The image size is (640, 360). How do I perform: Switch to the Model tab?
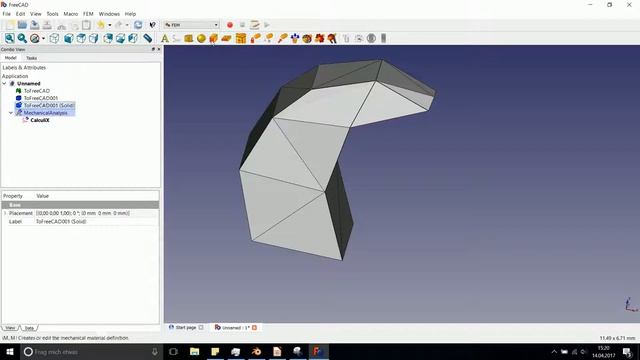(11, 58)
